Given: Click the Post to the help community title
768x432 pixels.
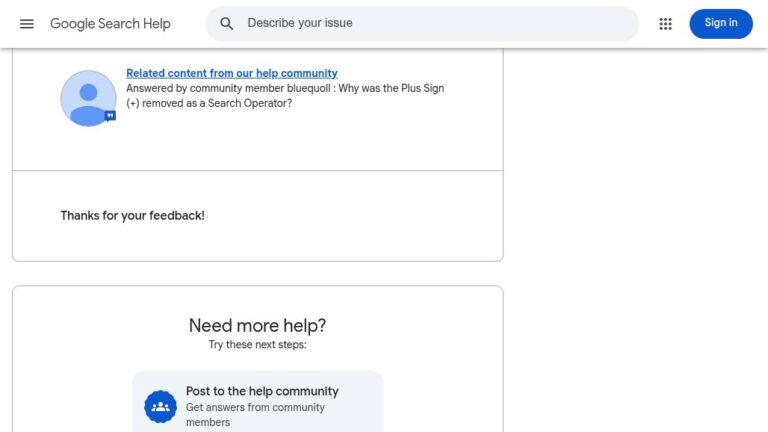Looking at the screenshot, I should pyautogui.click(x=262, y=391).
